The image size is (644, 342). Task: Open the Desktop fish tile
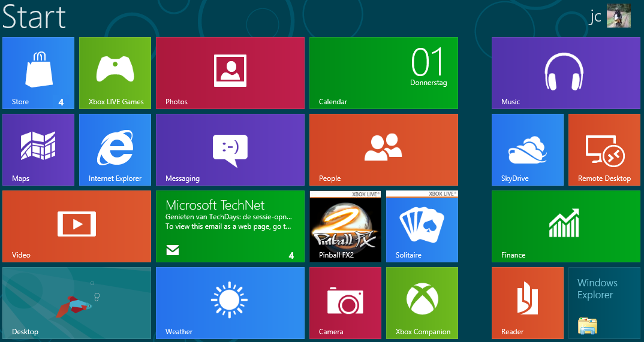click(77, 303)
